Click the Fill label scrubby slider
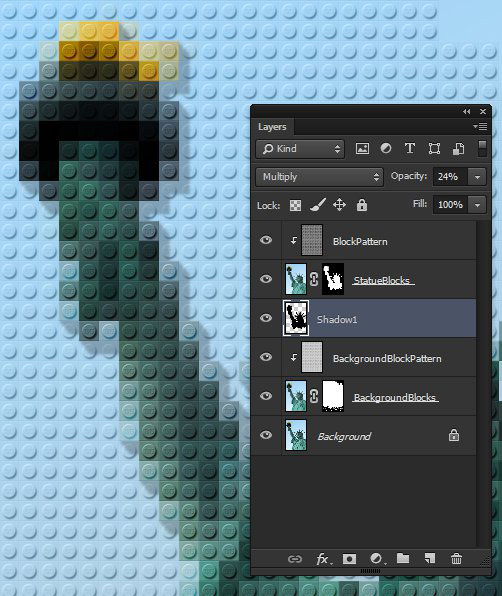The height and width of the screenshot is (596, 502). pos(420,204)
